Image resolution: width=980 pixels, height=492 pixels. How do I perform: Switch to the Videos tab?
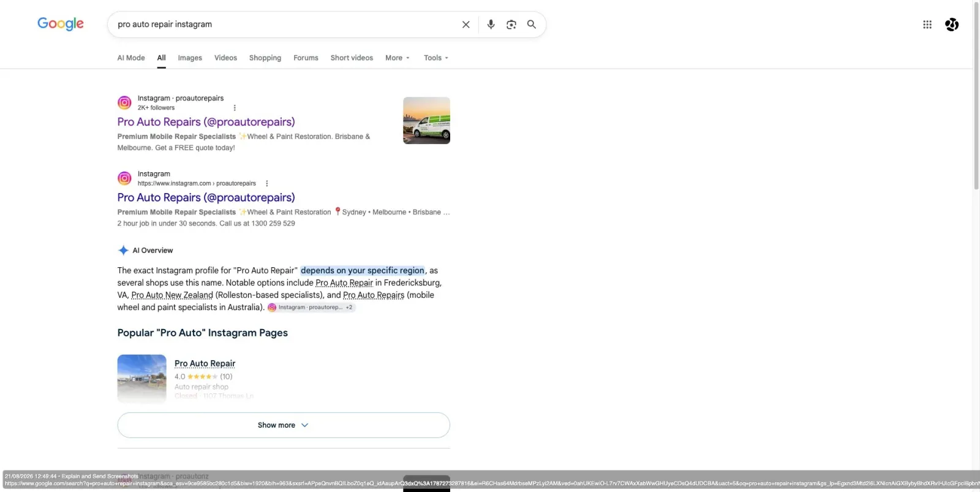click(x=225, y=58)
